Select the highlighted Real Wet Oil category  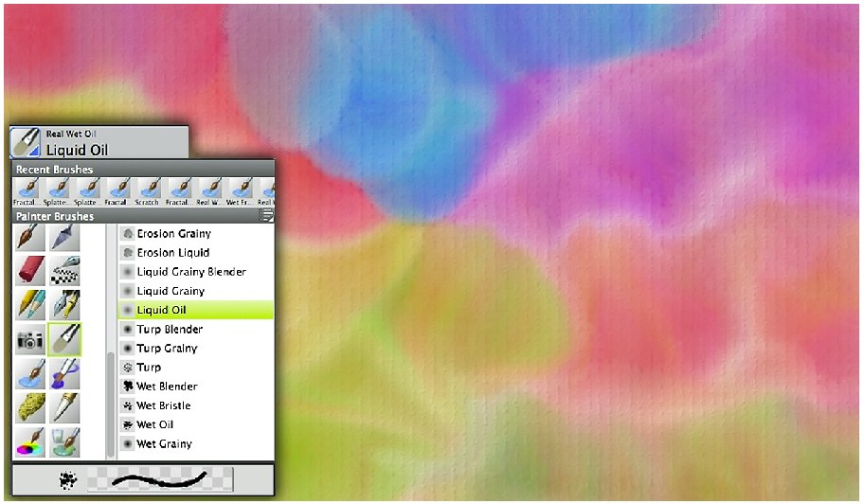(x=64, y=339)
